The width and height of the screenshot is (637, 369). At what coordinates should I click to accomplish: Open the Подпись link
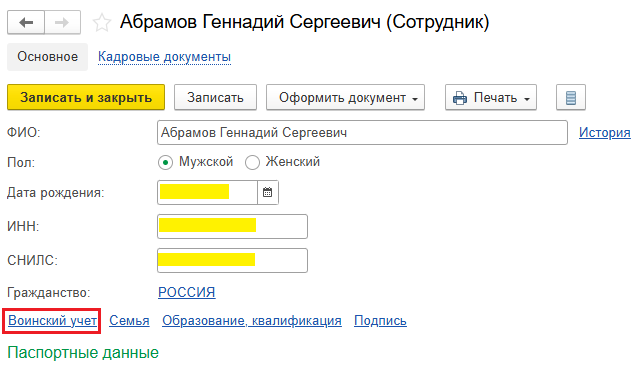(380, 321)
